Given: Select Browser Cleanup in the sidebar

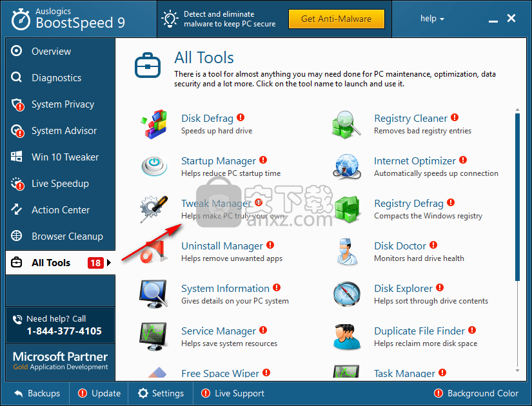Looking at the screenshot, I should [61, 237].
